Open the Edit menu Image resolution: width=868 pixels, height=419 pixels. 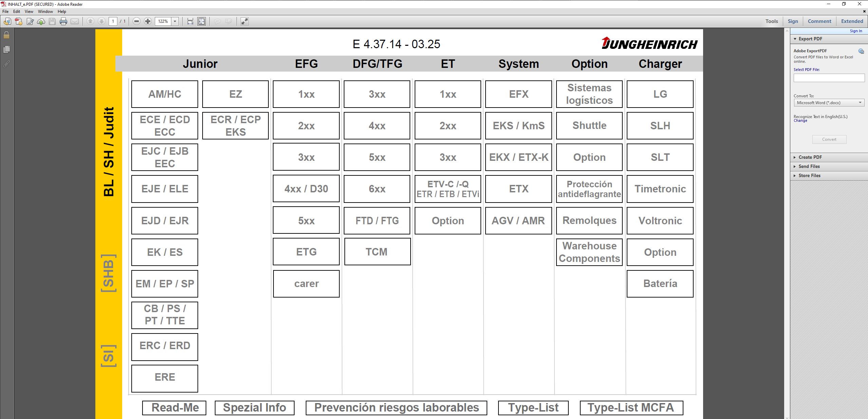point(17,12)
